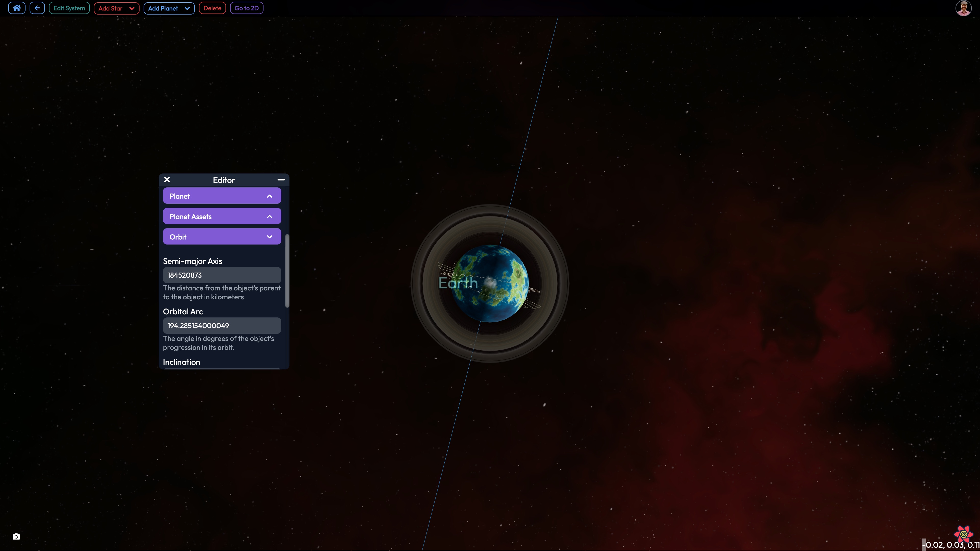Minimize the Editor panel

tap(281, 180)
